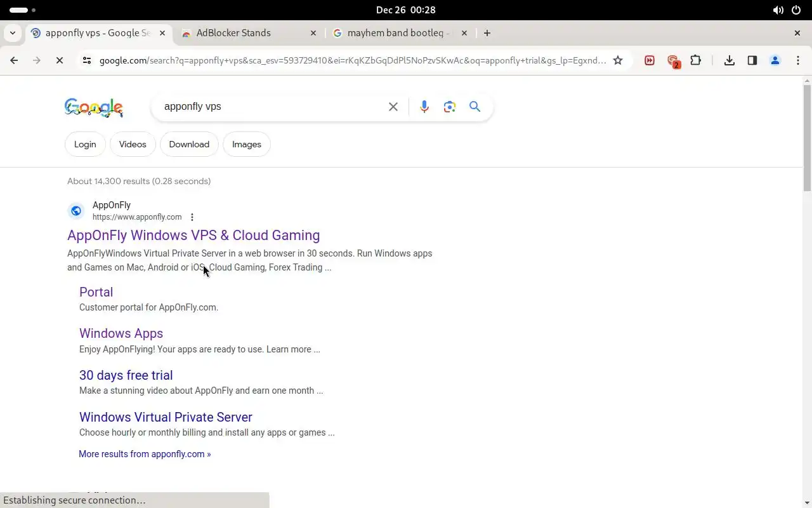Filter results by Videos chip
This screenshot has height=508, width=812.
[133, 144]
